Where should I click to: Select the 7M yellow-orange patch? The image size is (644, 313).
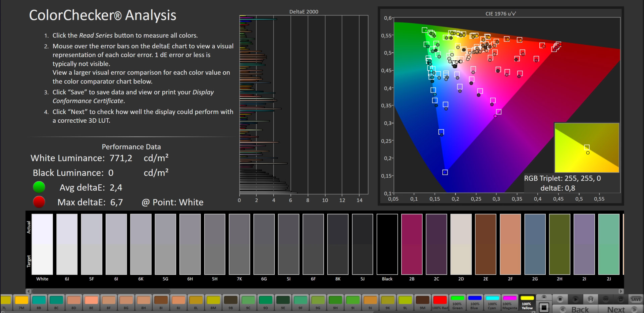click(x=21, y=302)
